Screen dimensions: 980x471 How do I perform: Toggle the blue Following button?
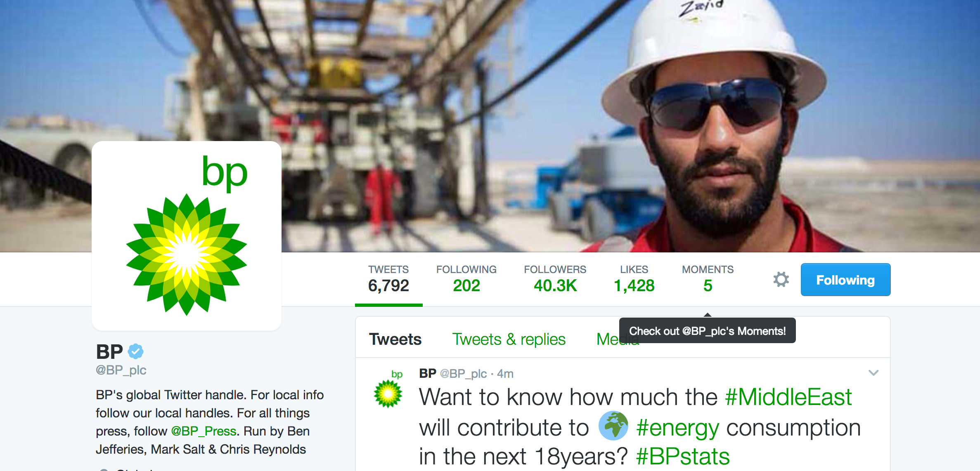(845, 280)
